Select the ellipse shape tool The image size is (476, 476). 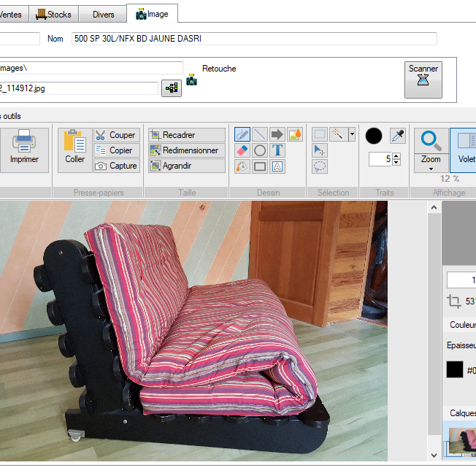(260, 150)
